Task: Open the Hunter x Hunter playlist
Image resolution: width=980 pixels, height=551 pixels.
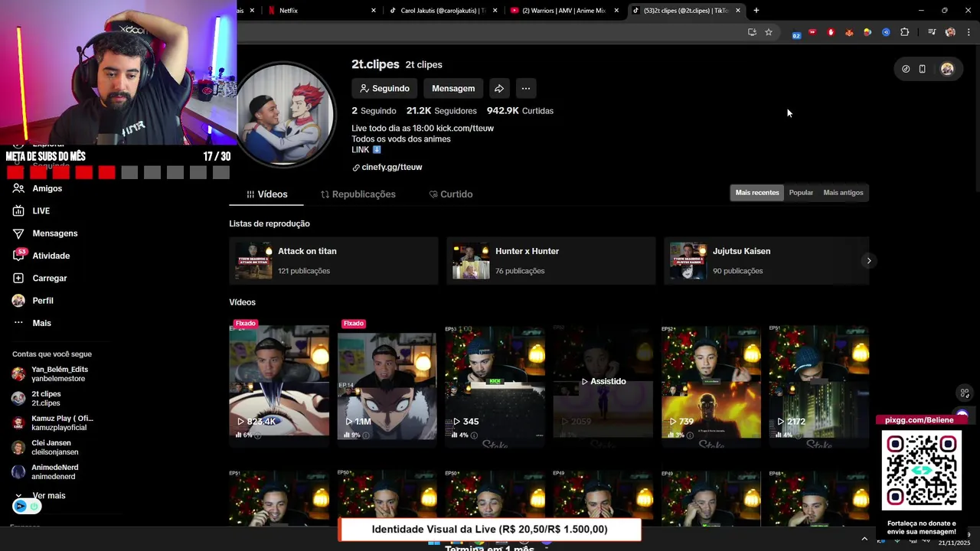Action: point(551,261)
